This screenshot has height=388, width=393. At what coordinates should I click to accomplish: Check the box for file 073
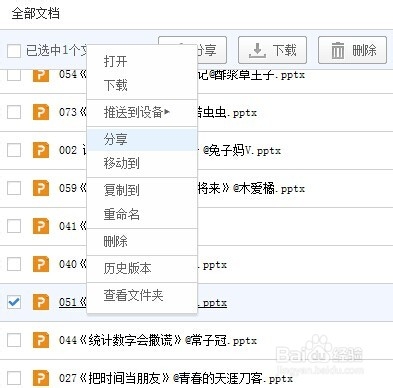click(14, 112)
